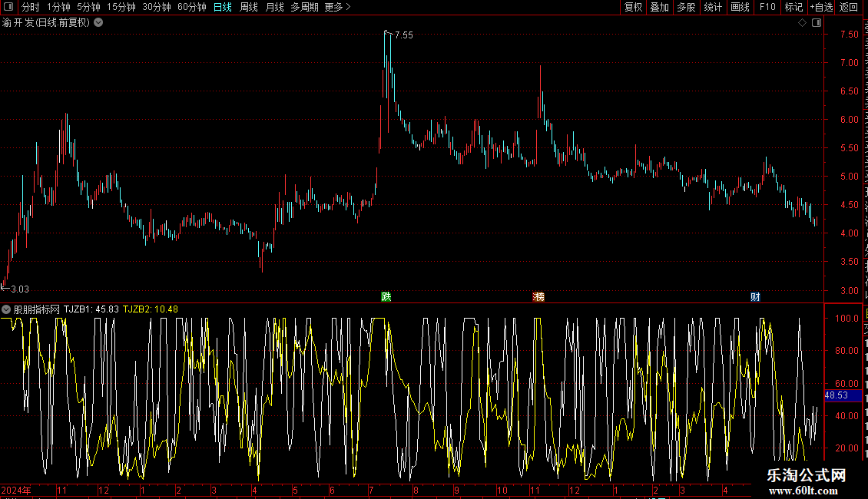Open the 多周期 multi-period view
Viewport: 868px width, 499px height.
click(304, 7)
